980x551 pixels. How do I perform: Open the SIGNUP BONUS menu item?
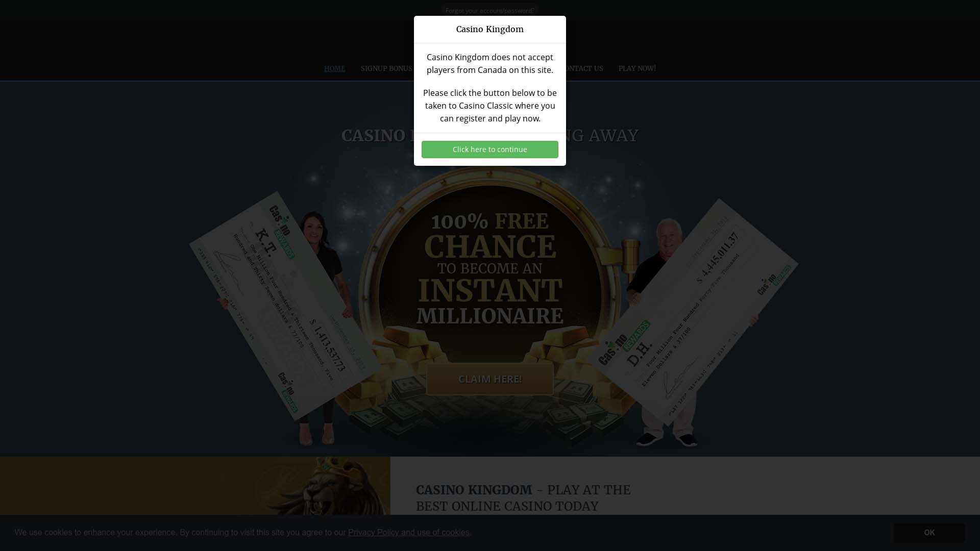click(x=386, y=68)
